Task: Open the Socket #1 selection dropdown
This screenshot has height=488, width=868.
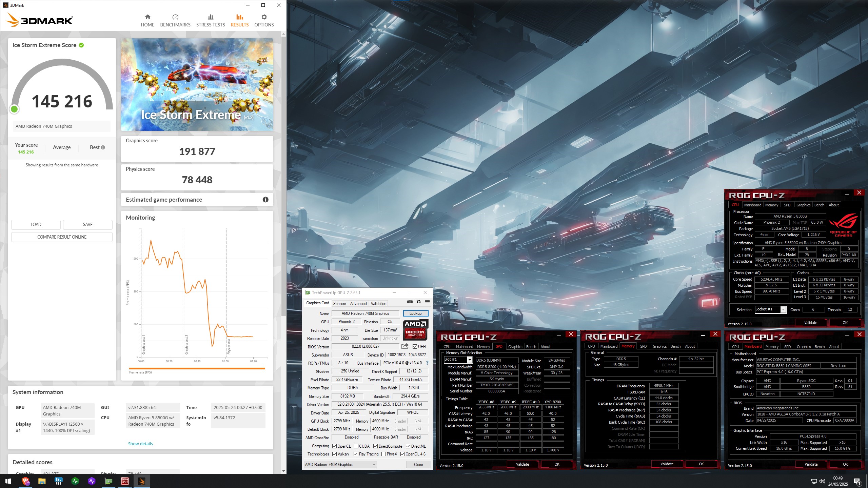Action: 770,309
